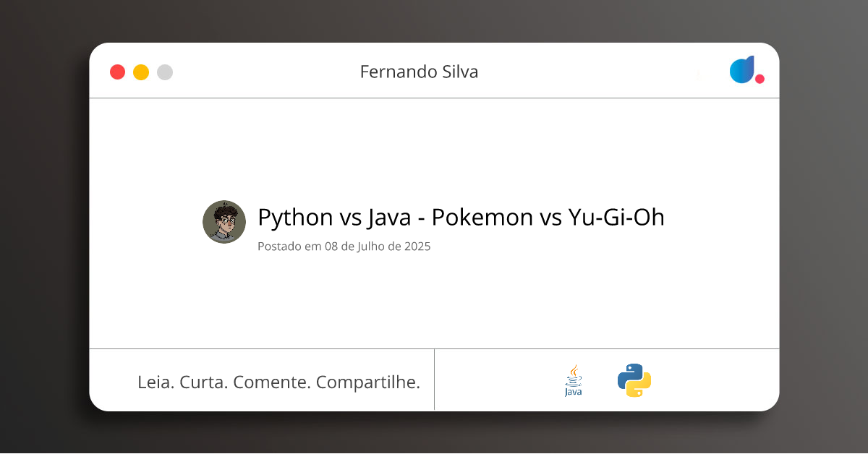
Task: Click the red traffic light circle
Action: coord(117,72)
